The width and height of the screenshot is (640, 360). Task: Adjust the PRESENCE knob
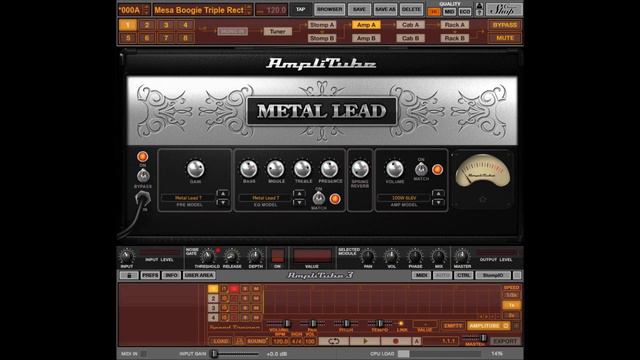(x=329, y=169)
